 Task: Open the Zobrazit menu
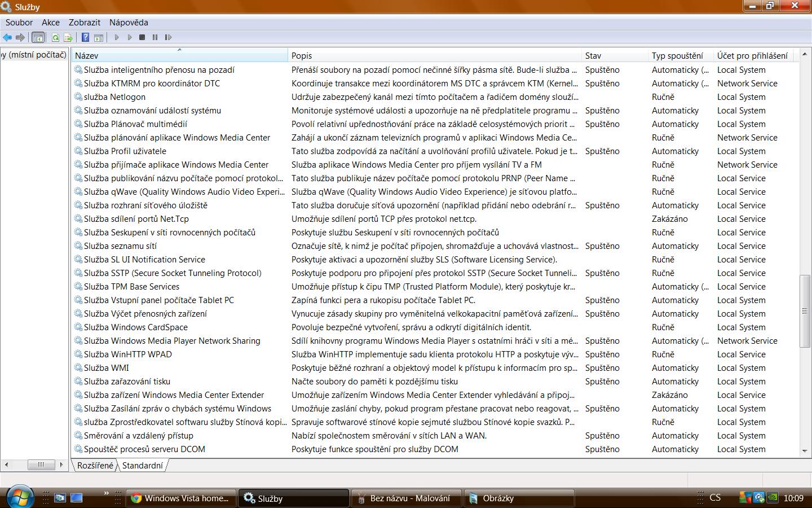pyautogui.click(x=85, y=23)
